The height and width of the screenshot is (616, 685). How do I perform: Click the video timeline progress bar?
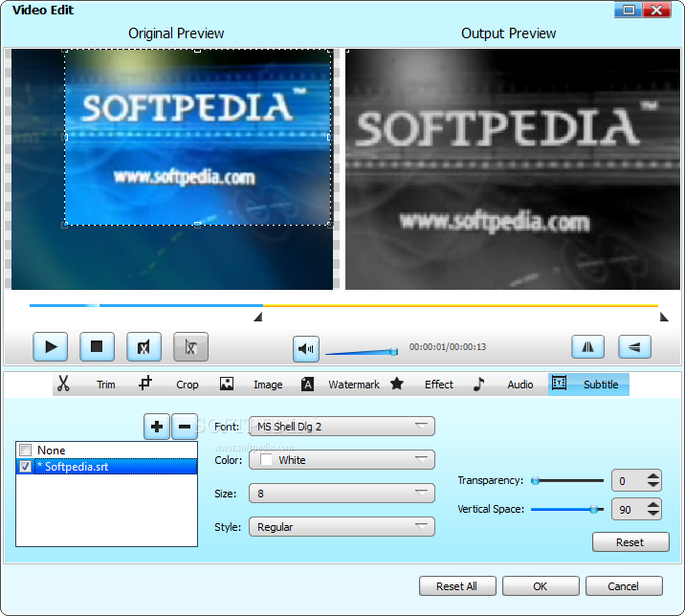[343, 305]
